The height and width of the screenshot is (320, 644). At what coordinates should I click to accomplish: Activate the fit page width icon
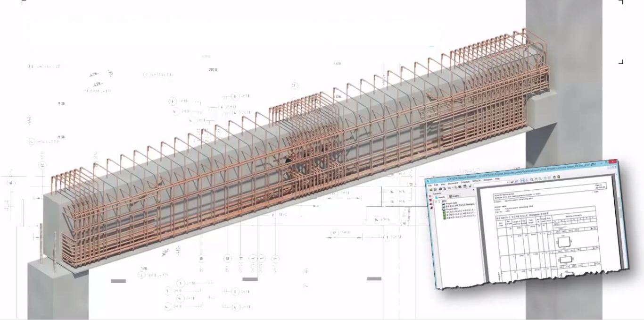[522, 180]
